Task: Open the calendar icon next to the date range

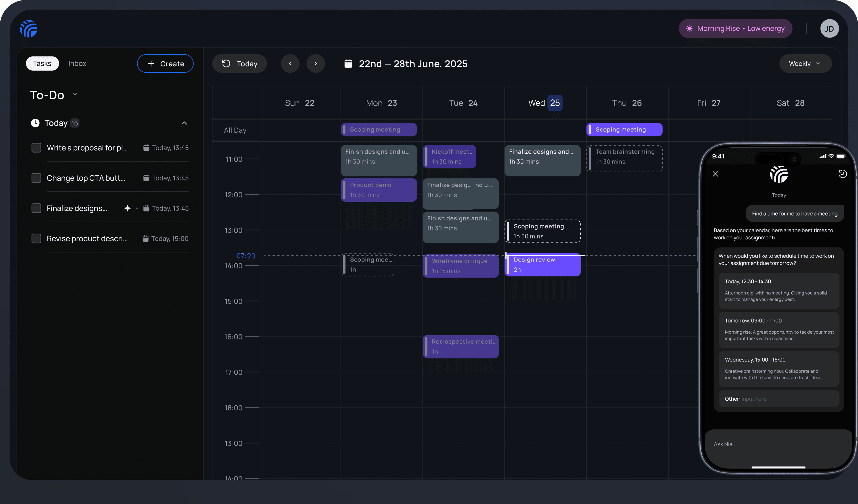Action: pos(348,63)
